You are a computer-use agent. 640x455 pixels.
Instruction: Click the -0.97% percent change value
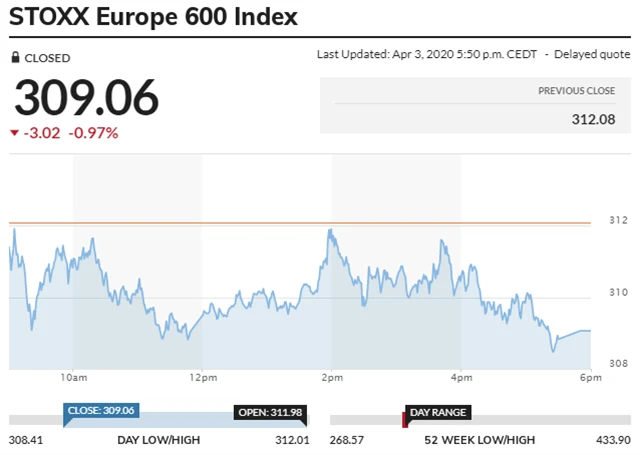click(x=93, y=133)
